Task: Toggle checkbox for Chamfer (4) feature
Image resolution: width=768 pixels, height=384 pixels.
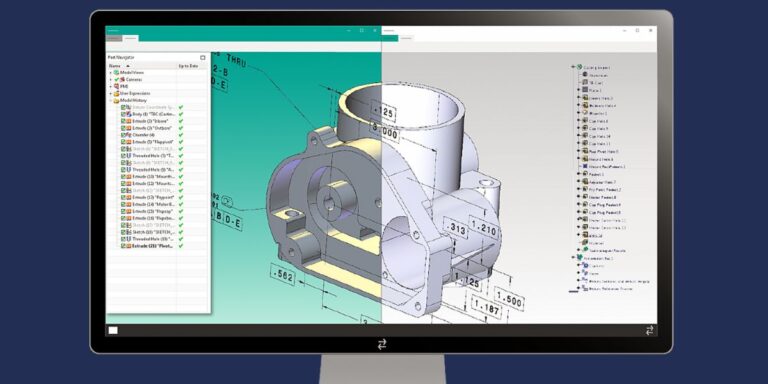Action: click(123, 135)
